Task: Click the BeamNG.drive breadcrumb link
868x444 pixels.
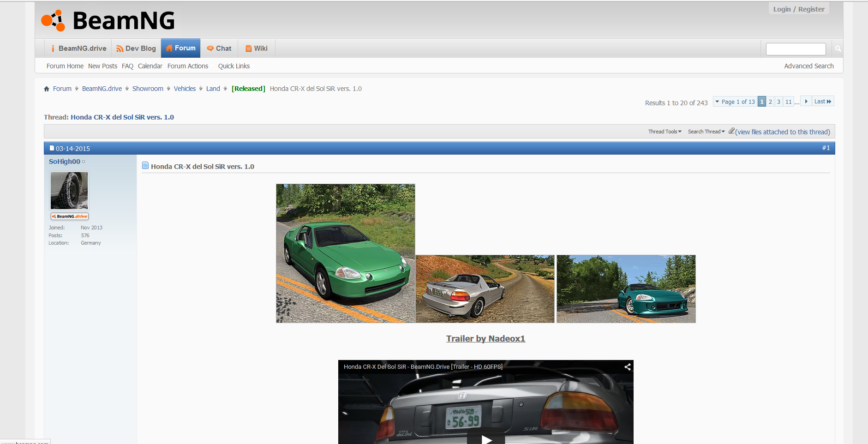Action: (102, 89)
